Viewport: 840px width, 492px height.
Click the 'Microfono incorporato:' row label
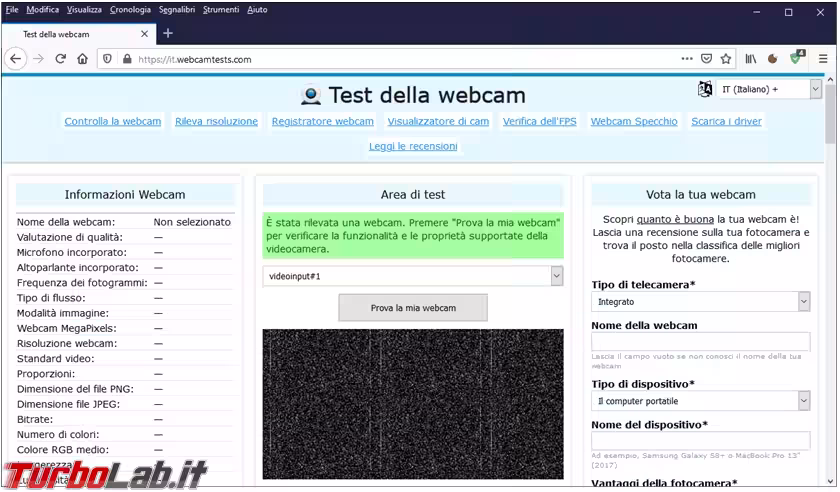[72, 252]
